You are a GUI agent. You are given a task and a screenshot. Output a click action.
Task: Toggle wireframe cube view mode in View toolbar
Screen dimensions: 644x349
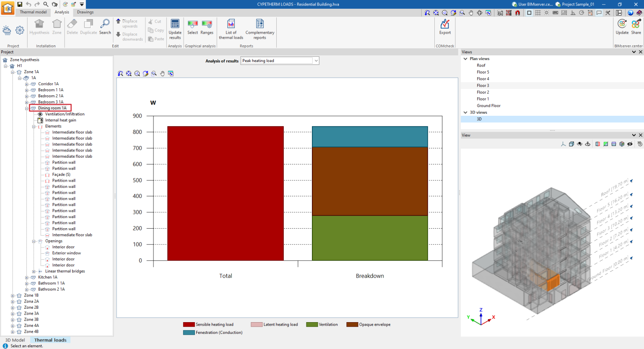click(571, 144)
